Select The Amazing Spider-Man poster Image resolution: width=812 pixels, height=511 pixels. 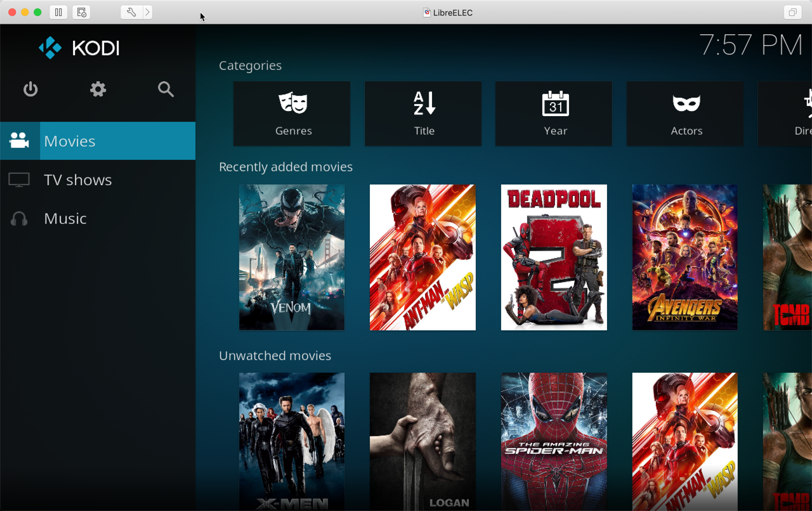click(554, 441)
